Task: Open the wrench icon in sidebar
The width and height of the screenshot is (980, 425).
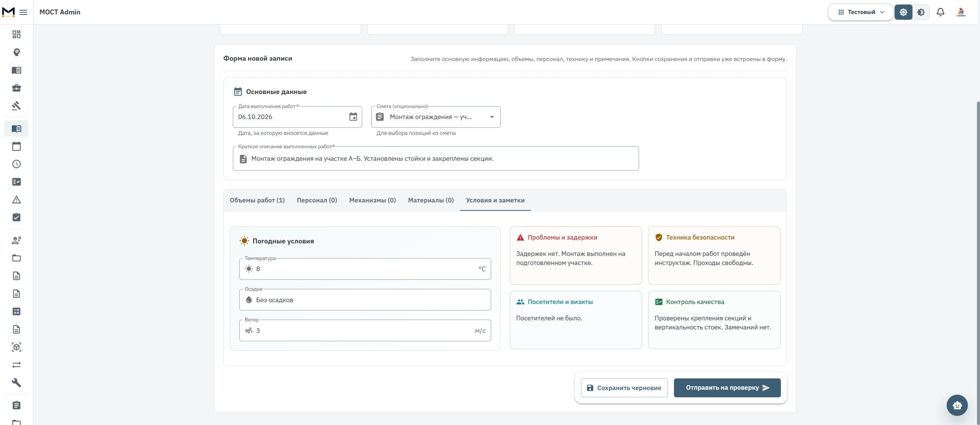Action: [16, 383]
